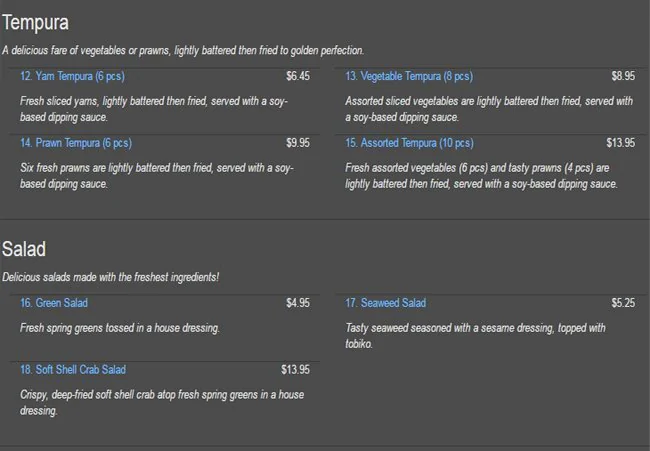Open the Seaweed Salad item
Viewport: 650px width, 451px height.
[386, 303]
